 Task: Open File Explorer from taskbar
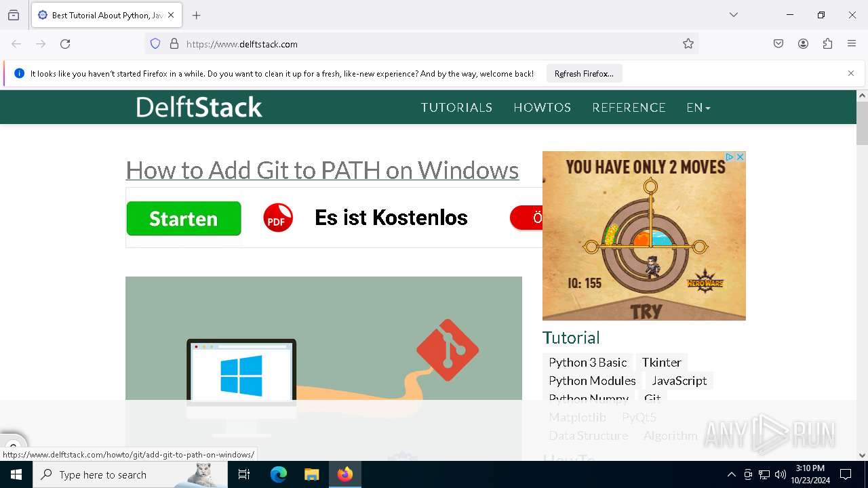(x=311, y=474)
